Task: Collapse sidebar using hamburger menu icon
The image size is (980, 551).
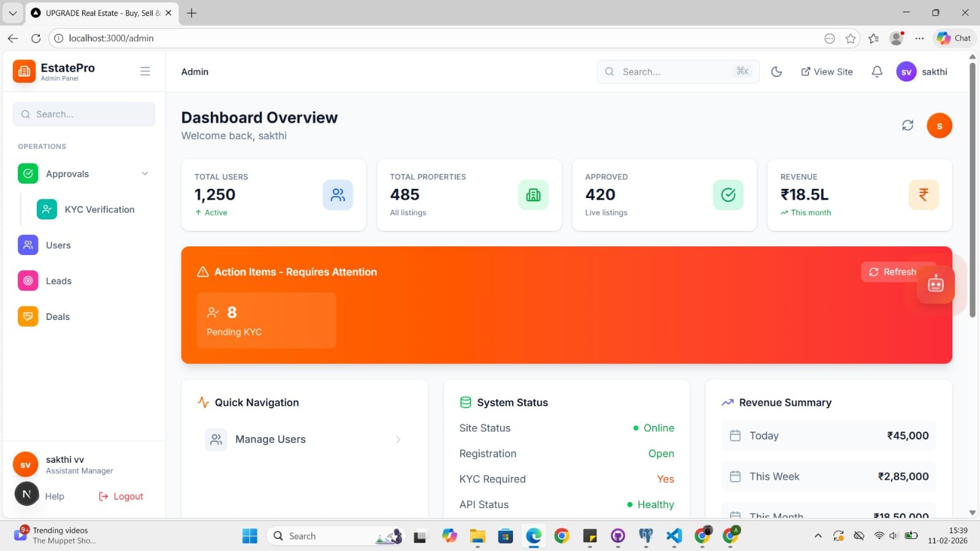Action: 145,71
